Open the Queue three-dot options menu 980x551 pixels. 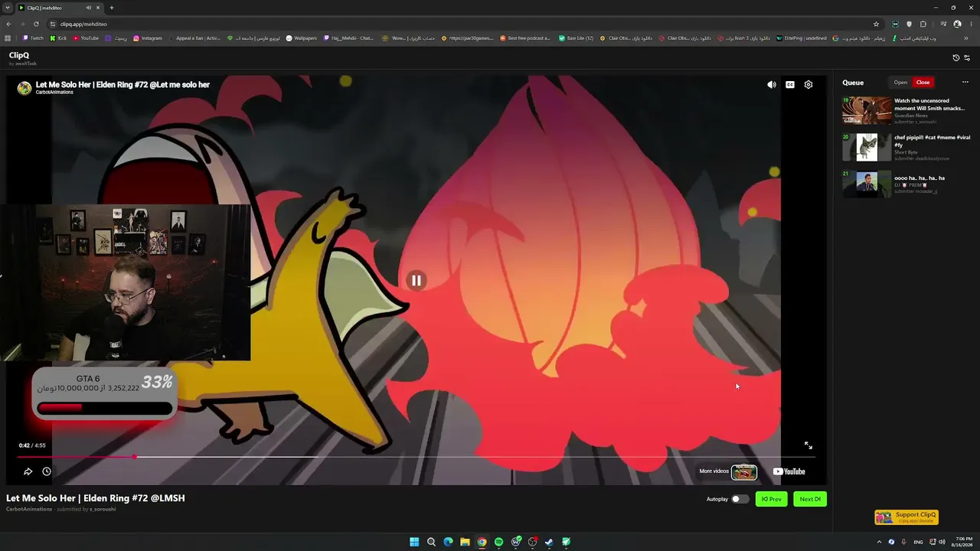[965, 83]
